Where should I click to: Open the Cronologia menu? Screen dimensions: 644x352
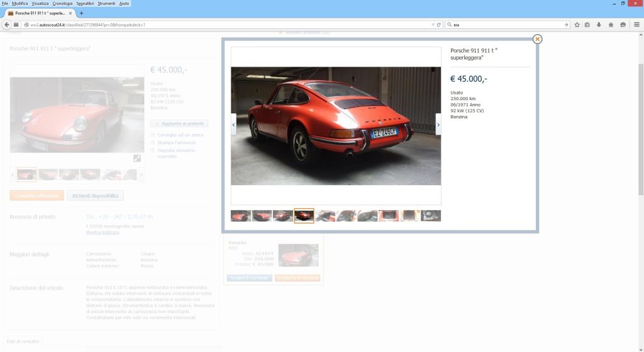(62, 3)
